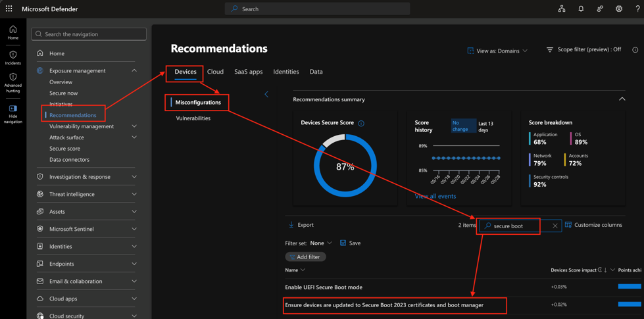Open the Help question mark
The image size is (644, 319).
637,9
